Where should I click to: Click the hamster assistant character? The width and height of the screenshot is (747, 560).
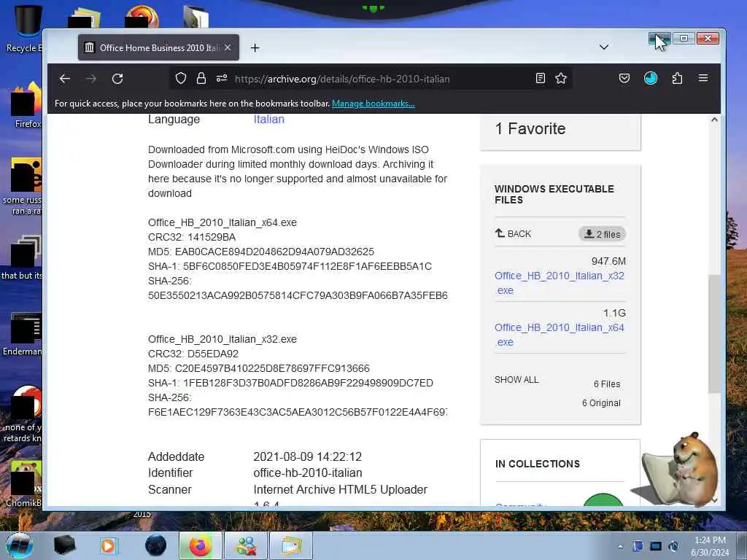point(676,469)
